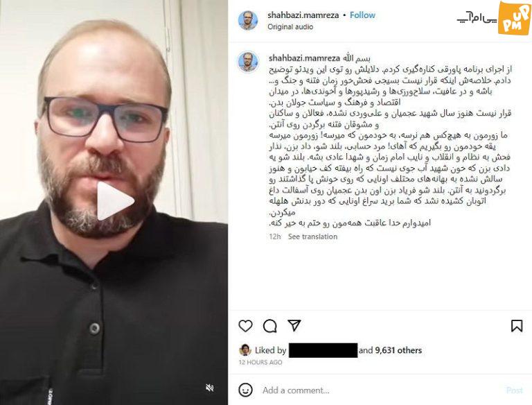The height and width of the screenshot is (405, 532).
Task: Follow shahbazi.mamreza
Action: pos(362,15)
